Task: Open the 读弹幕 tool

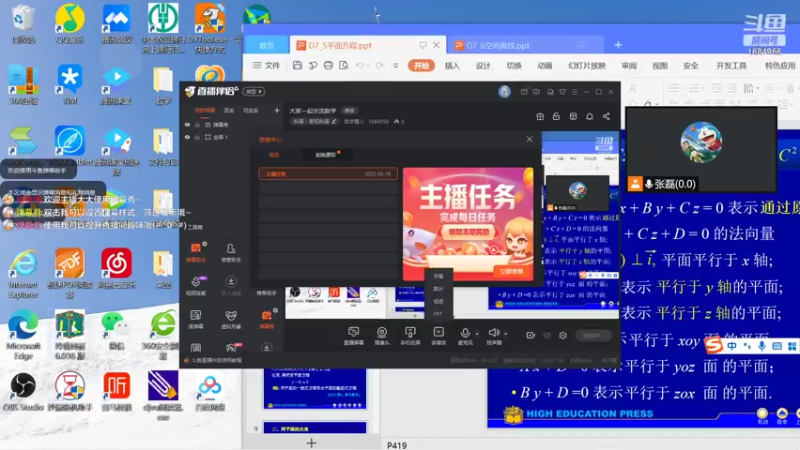Action: pos(196,319)
